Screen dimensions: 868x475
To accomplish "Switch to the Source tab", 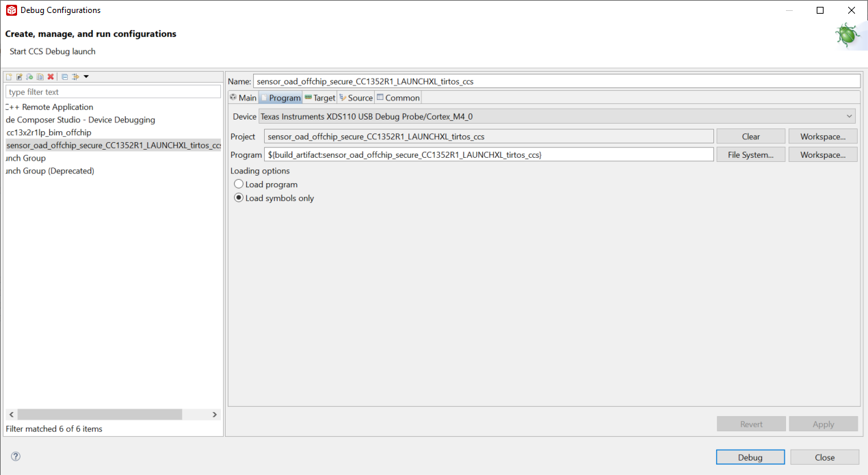I will click(x=356, y=98).
